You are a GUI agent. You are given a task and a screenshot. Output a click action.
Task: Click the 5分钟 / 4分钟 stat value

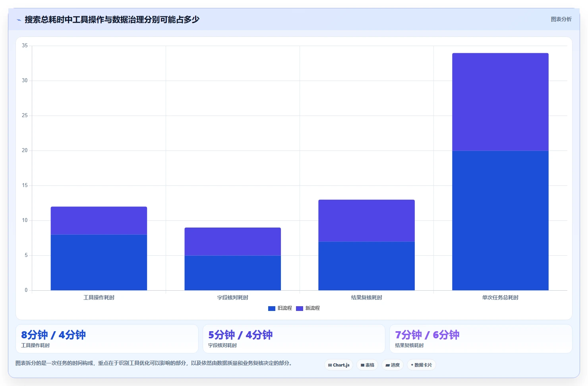click(240, 335)
